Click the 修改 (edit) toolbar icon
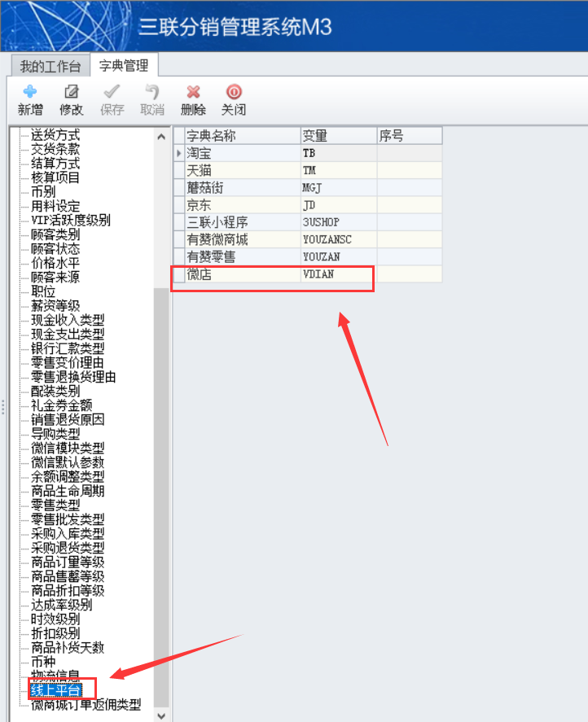The image size is (588, 722). tap(71, 92)
